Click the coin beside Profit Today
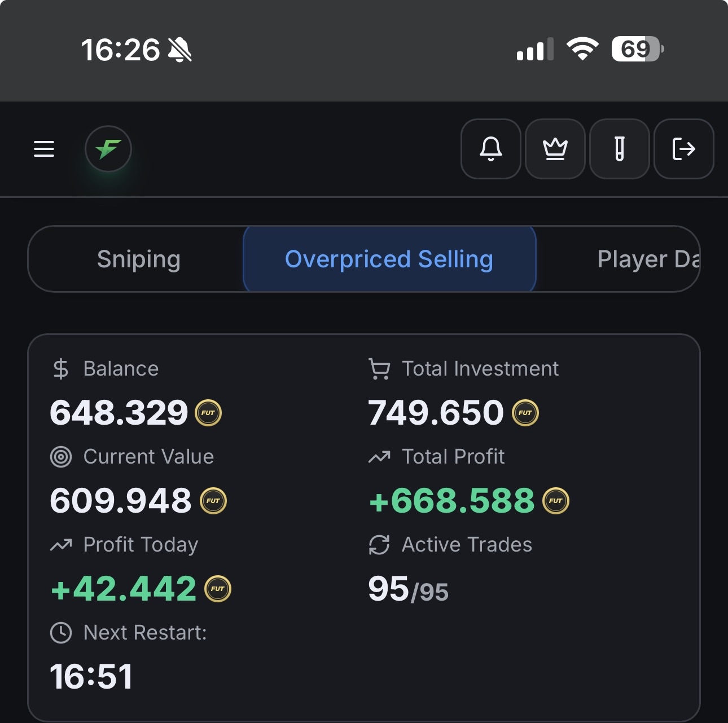728x723 pixels. point(218,589)
